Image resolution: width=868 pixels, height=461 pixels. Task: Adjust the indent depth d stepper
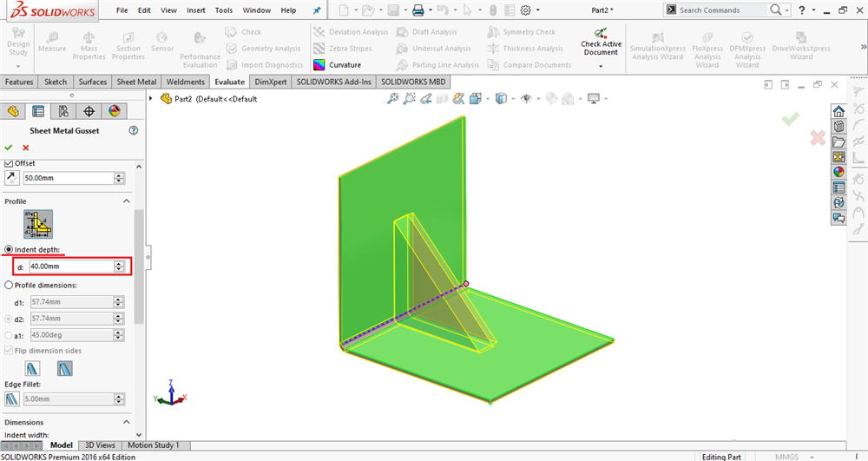click(119, 267)
